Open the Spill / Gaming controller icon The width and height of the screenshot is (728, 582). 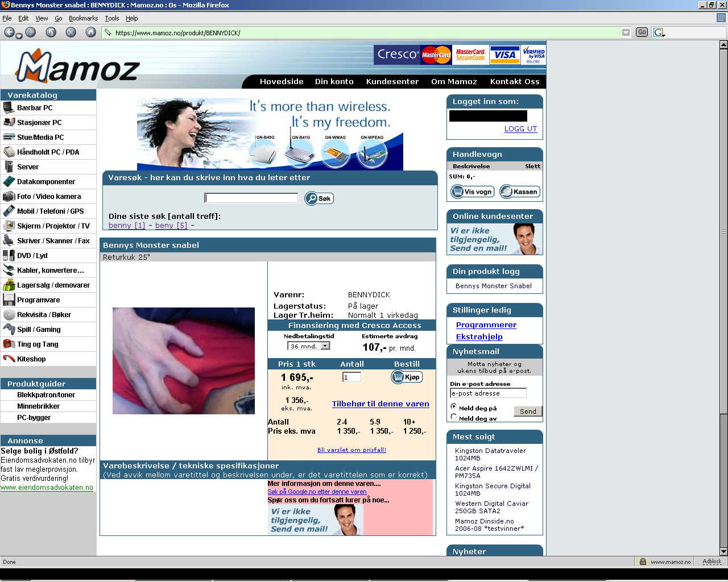tap(9, 329)
